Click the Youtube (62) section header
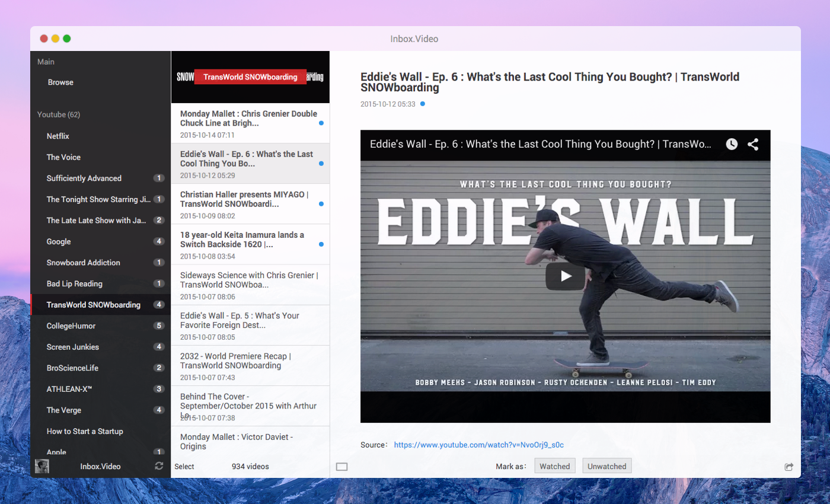Image resolution: width=830 pixels, height=504 pixels. tap(58, 114)
